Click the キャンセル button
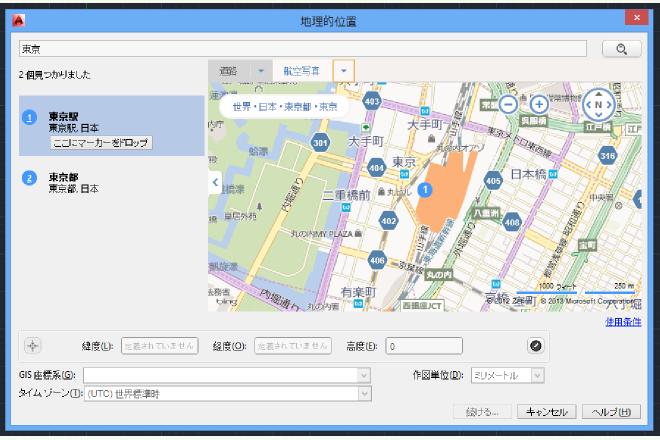The height and width of the screenshot is (440, 660). coord(546,411)
